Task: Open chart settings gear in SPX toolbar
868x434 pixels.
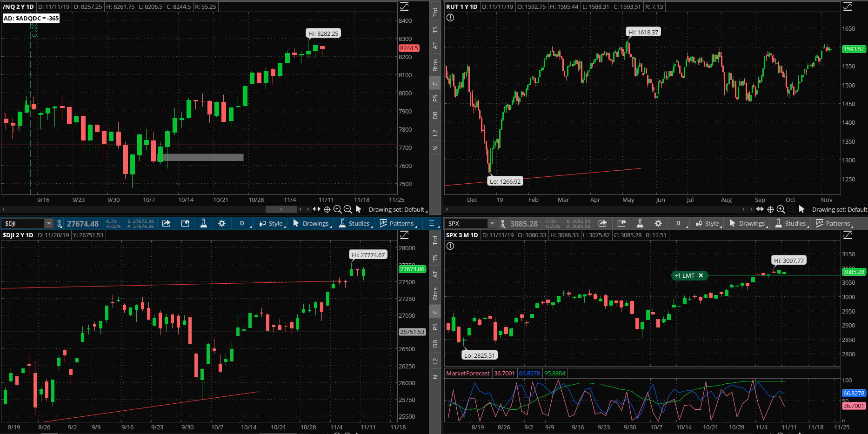Action: [658, 223]
